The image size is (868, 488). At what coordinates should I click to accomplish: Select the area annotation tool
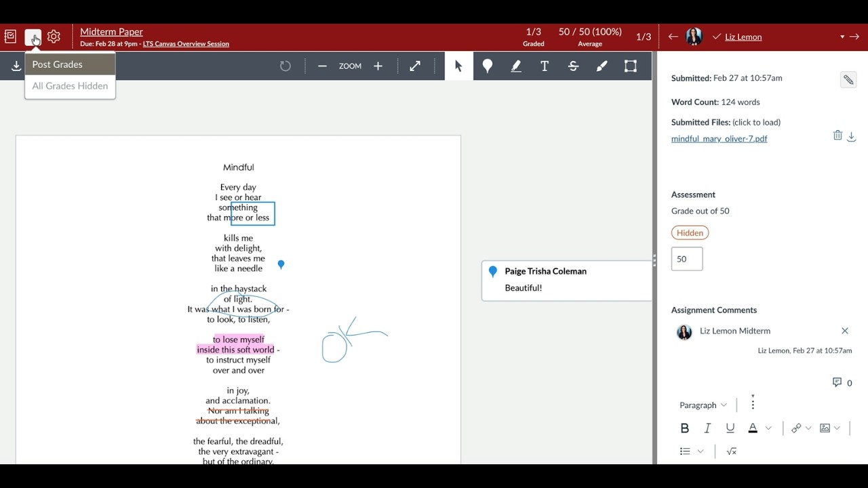(x=631, y=66)
